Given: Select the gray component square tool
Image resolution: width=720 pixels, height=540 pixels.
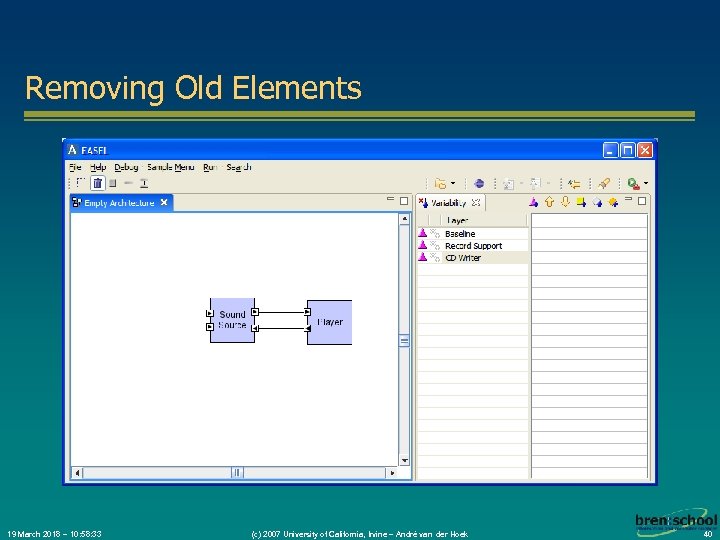Looking at the screenshot, I should click(x=113, y=183).
